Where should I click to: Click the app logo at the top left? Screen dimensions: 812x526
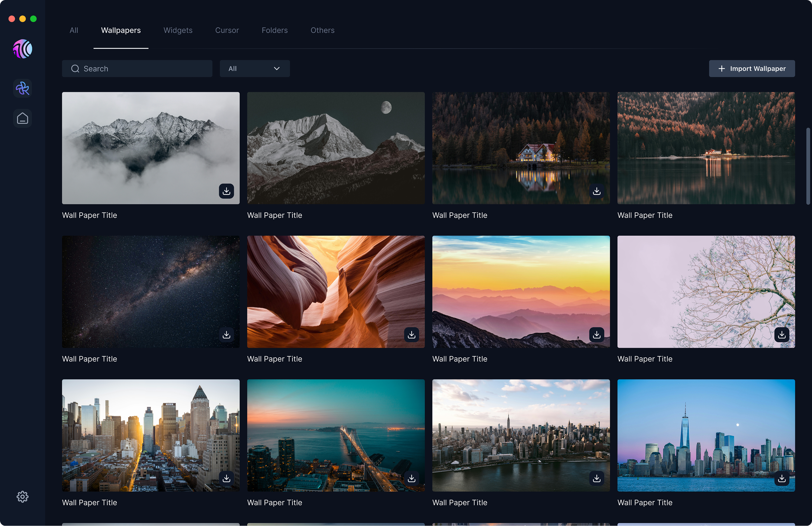[x=22, y=49]
